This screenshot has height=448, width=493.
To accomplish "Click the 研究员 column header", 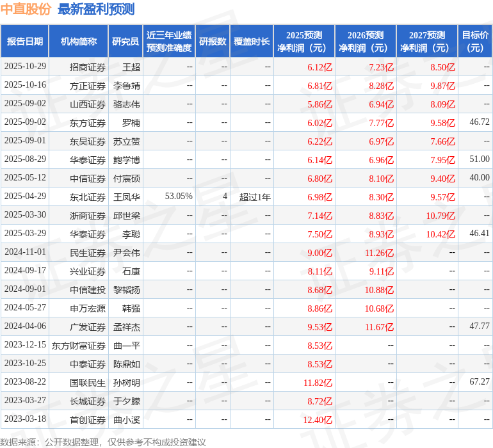I will pyautogui.click(x=125, y=42).
